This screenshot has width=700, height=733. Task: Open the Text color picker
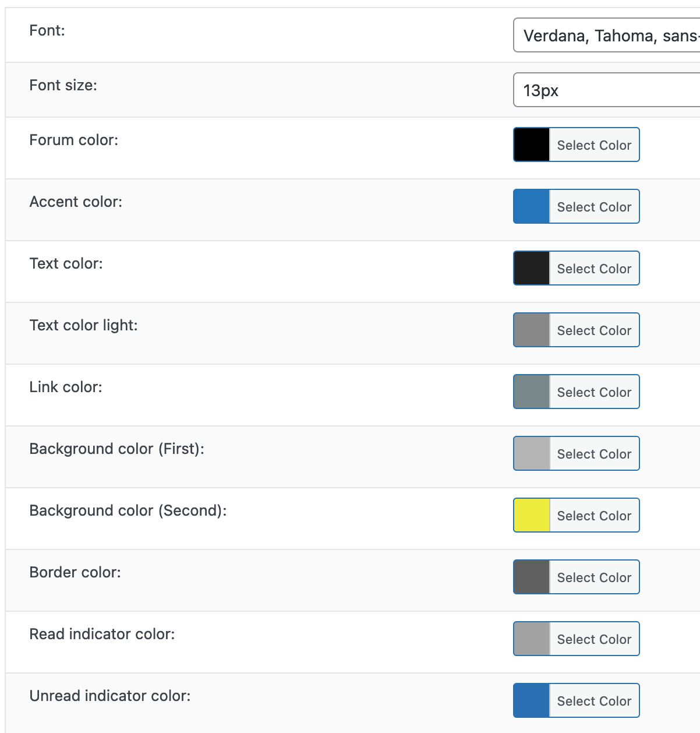pos(593,268)
